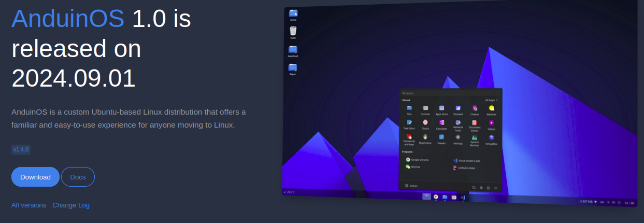Click the start button on the preview taskbar
The height and width of the screenshot is (223, 644).
[x=426, y=196]
